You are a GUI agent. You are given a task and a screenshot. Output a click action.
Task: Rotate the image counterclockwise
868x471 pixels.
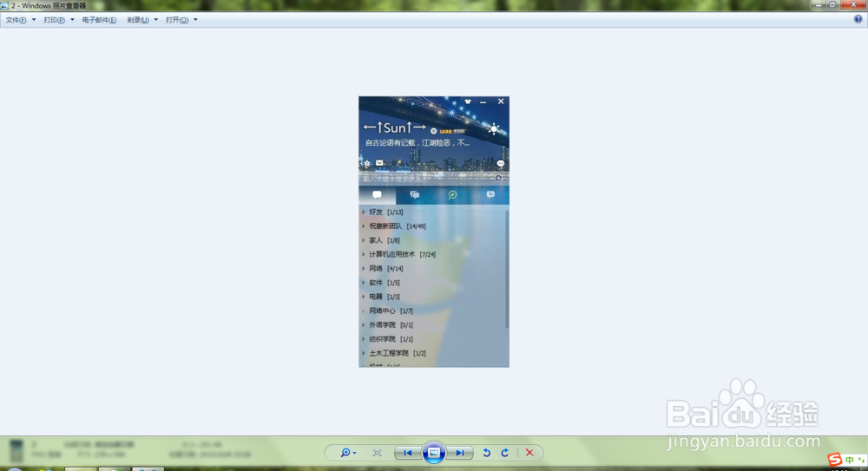(x=487, y=453)
